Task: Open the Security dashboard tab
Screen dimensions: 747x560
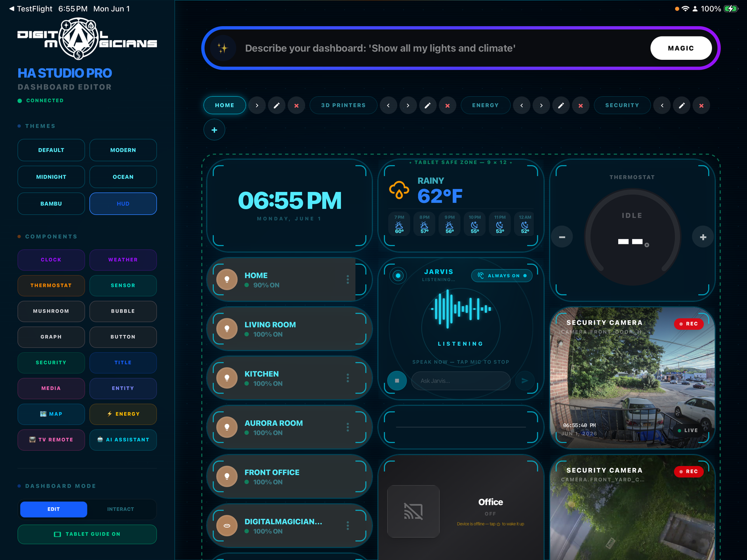Action: click(x=622, y=106)
